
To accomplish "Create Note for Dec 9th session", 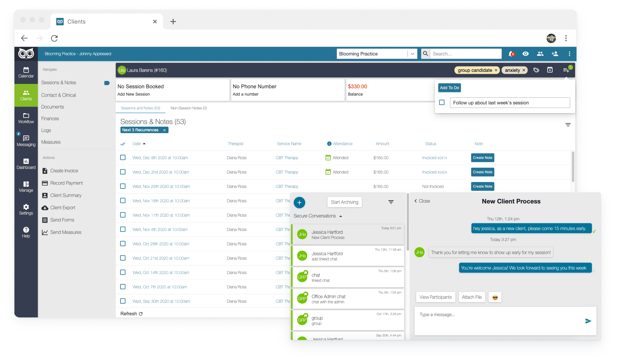I will click(x=483, y=157).
